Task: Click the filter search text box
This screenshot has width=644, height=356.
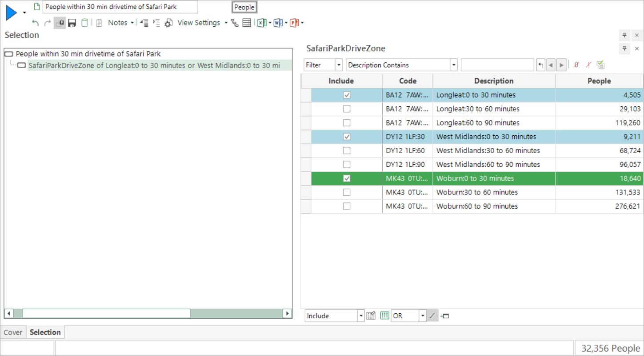Action: tap(497, 65)
